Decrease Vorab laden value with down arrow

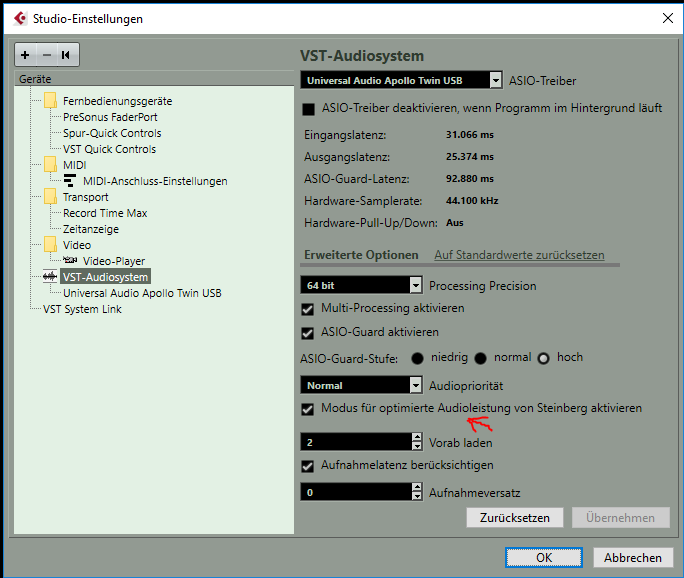point(417,446)
